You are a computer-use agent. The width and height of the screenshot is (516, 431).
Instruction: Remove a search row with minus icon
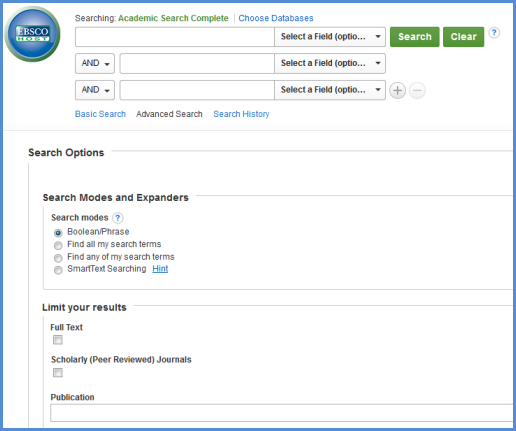tap(417, 90)
